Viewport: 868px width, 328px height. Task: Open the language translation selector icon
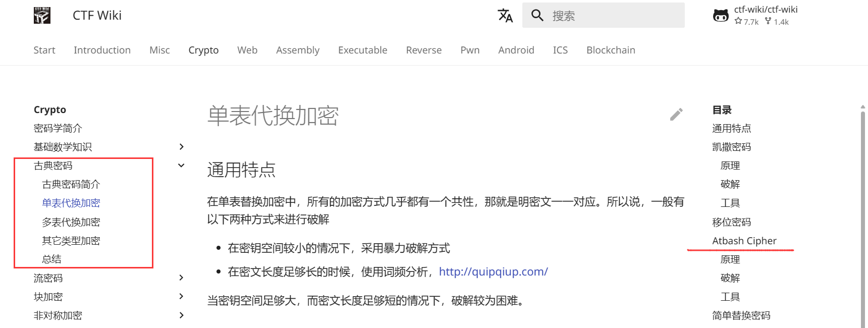click(x=505, y=15)
